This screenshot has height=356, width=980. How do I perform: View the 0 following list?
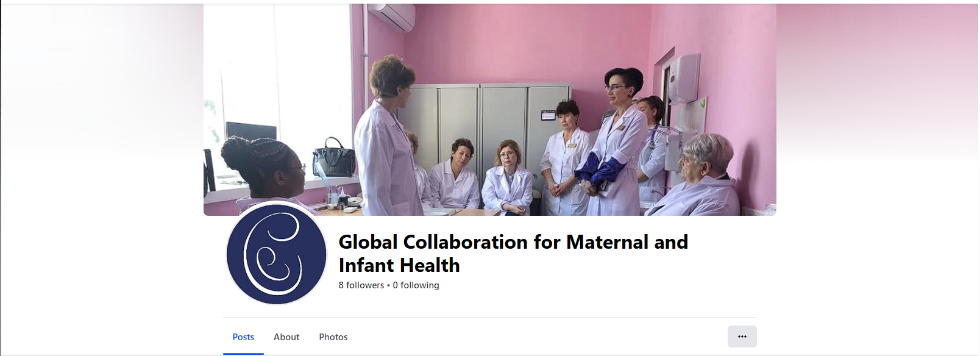416,285
